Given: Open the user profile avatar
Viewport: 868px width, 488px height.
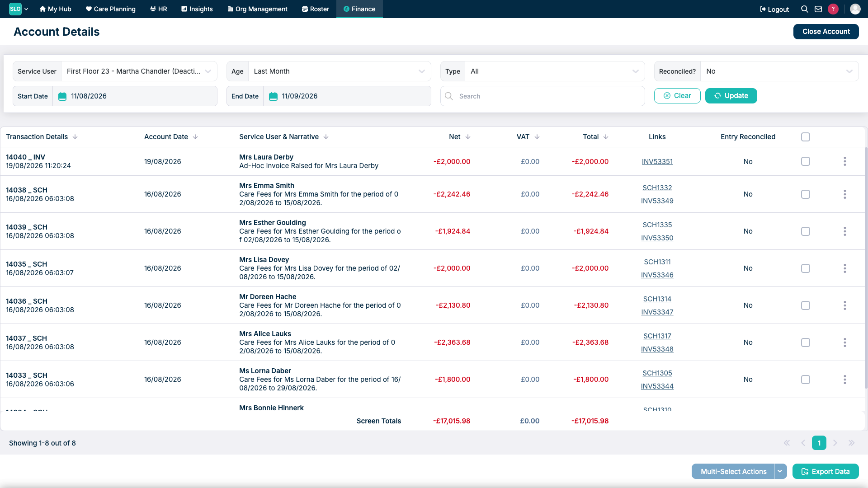Looking at the screenshot, I should coord(855,9).
